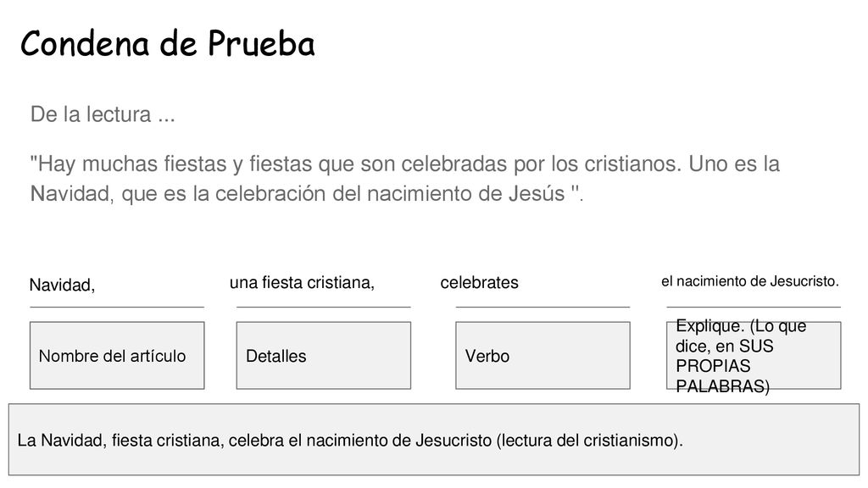
Task: Click the underline beneath 'una fiesta cristiana,'
Action: coord(323,307)
